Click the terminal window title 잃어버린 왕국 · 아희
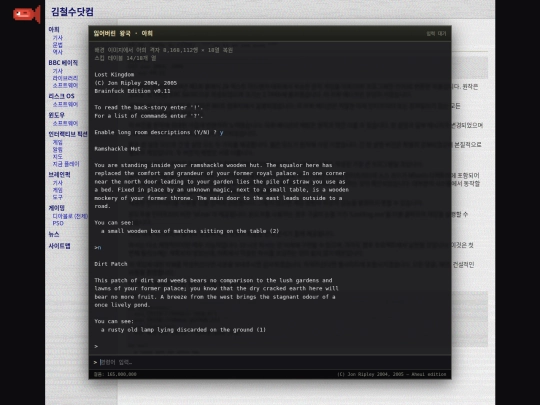 click(x=123, y=33)
